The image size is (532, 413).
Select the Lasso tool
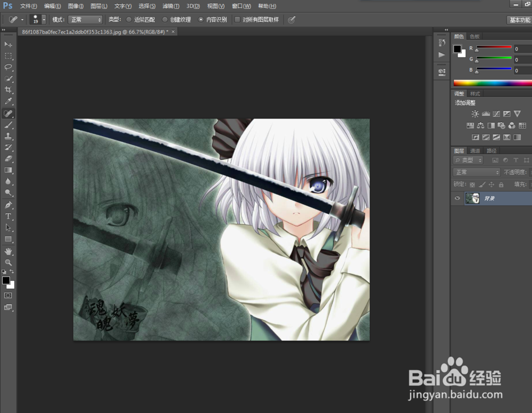pos(8,67)
